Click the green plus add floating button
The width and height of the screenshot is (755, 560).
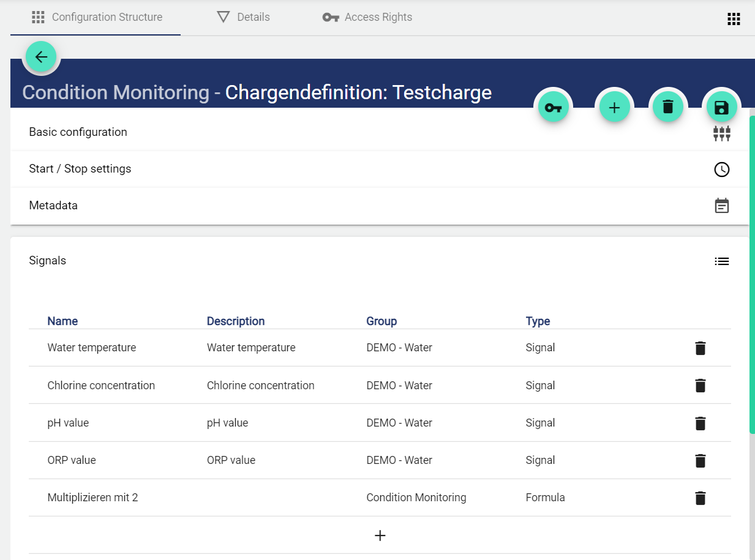614,107
